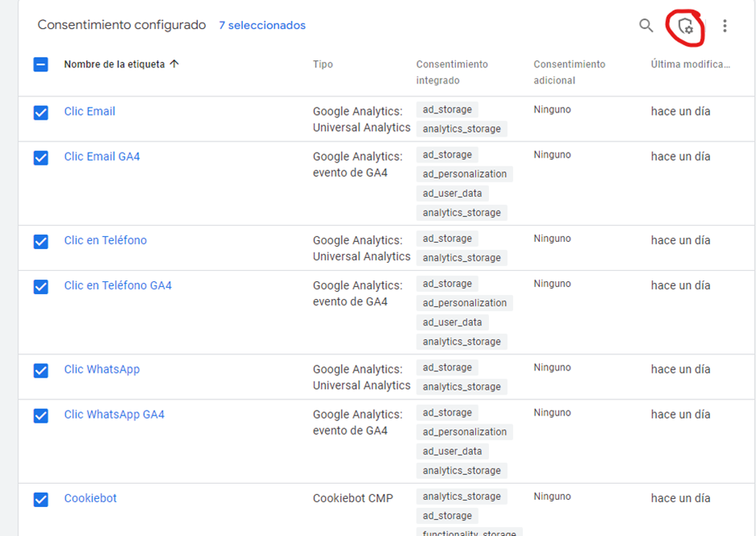756x536 pixels.
Task: Uncheck the Cookiebot checkbox
Action: 41,499
